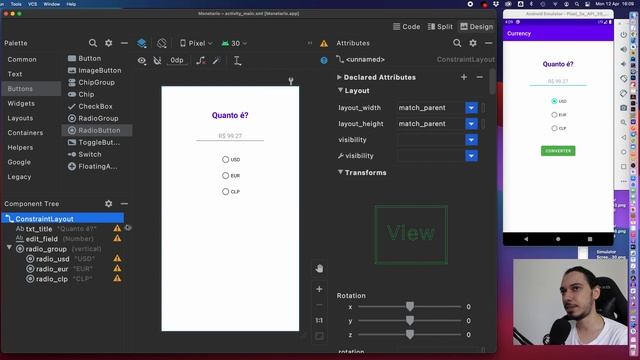Click the emulator volume up icon
The height and width of the screenshot is (360, 640).
click(623, 49)
